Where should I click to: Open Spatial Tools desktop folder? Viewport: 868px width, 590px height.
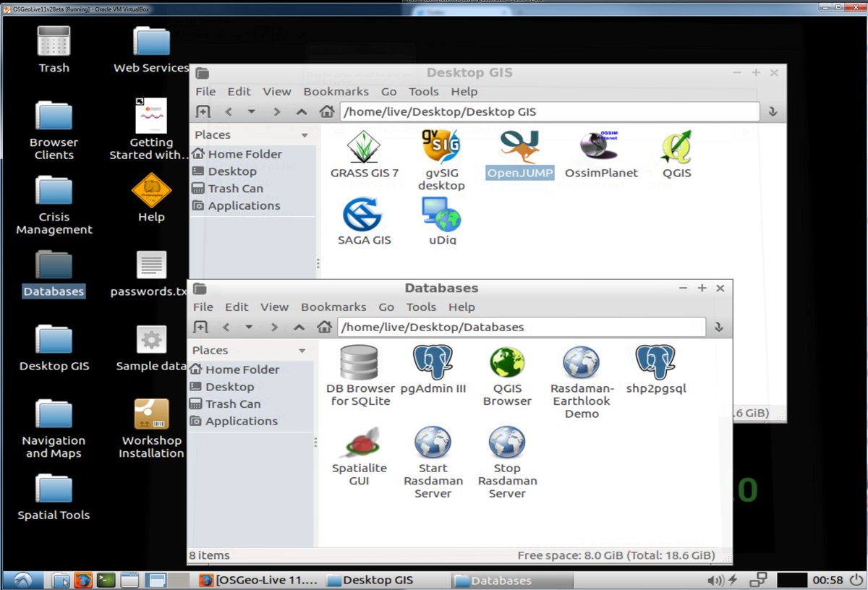(x=54, y=490)
